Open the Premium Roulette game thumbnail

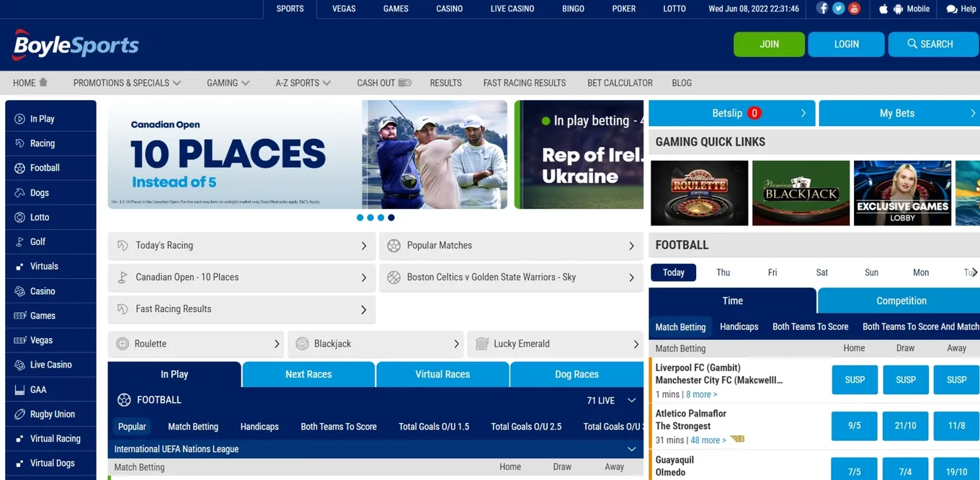pos(699,193)
